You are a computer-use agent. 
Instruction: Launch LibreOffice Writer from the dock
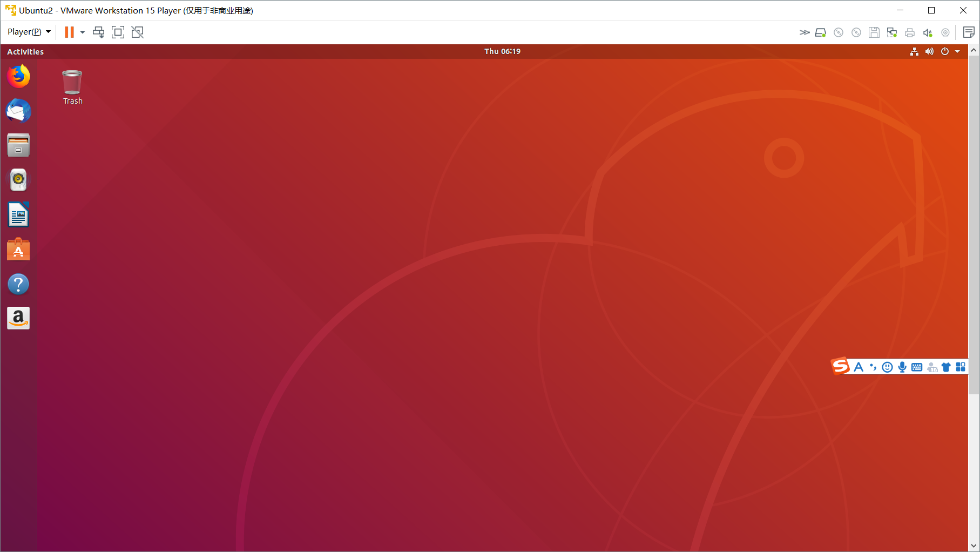pos(18,214)
